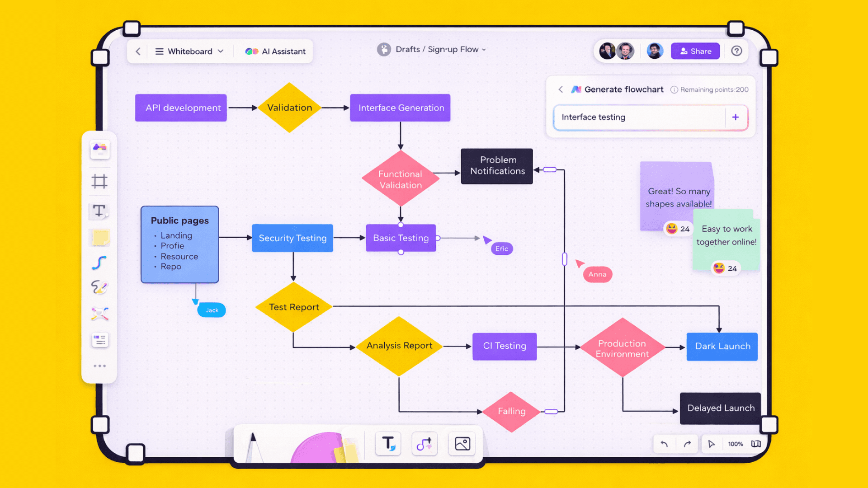This screenshot has height=488, width=868.
Task: Open the Drafts breadcrumb in the top bar
Action: pos(408,49)
